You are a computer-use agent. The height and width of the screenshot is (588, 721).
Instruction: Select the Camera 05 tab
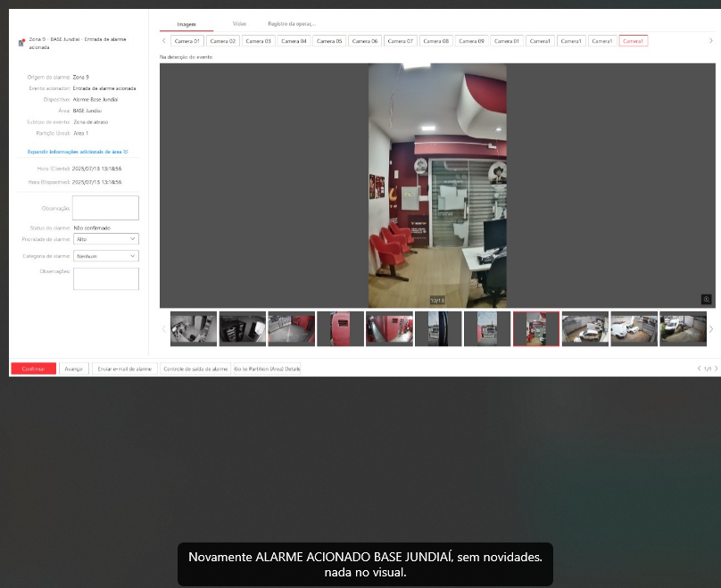click(327, 40)
